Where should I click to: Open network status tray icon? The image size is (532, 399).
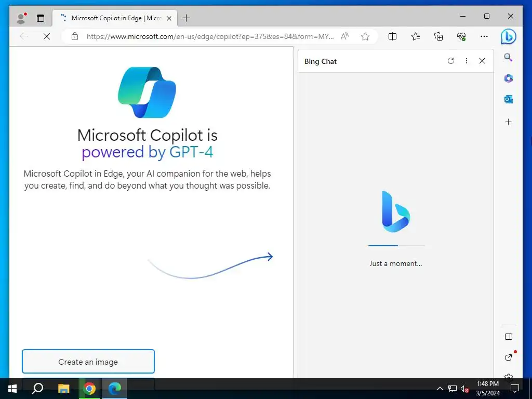point(453,389)
